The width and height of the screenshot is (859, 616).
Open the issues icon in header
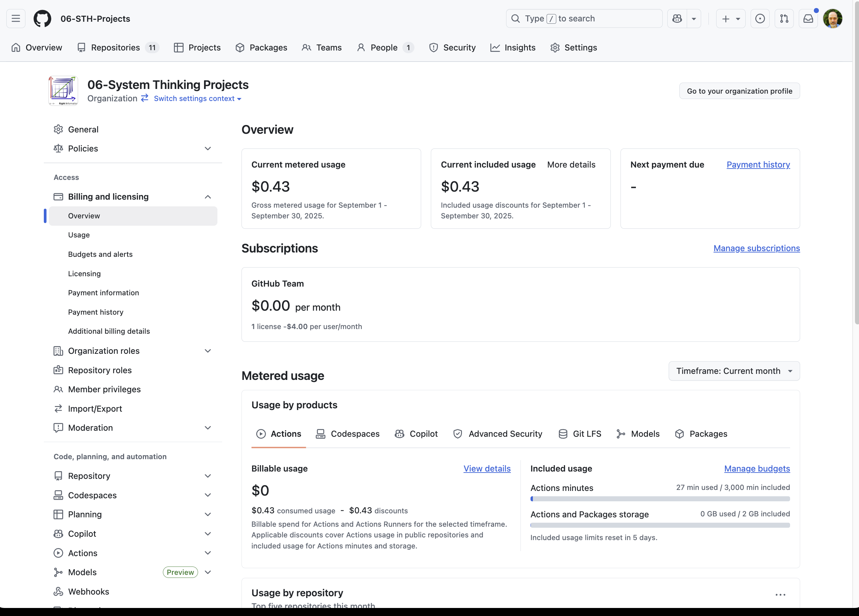760,18
